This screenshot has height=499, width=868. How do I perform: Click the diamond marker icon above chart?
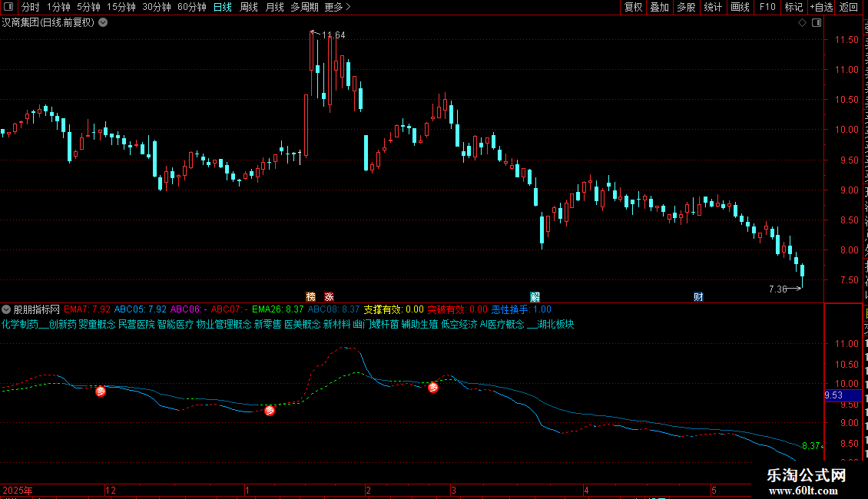(x=802, y=23)
